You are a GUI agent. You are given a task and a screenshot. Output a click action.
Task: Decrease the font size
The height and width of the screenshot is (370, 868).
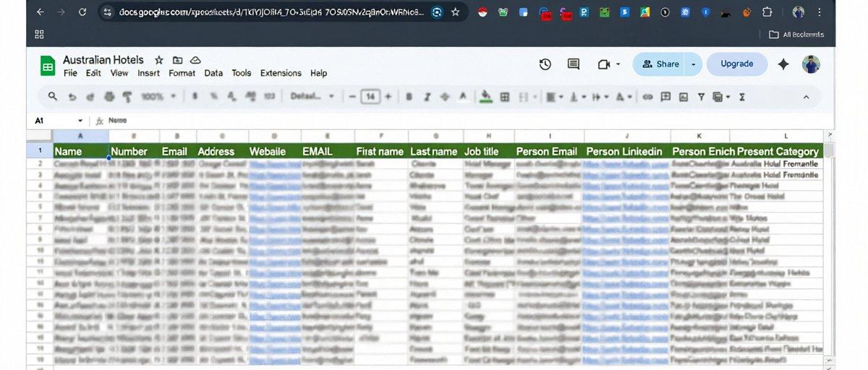(352, 97)
